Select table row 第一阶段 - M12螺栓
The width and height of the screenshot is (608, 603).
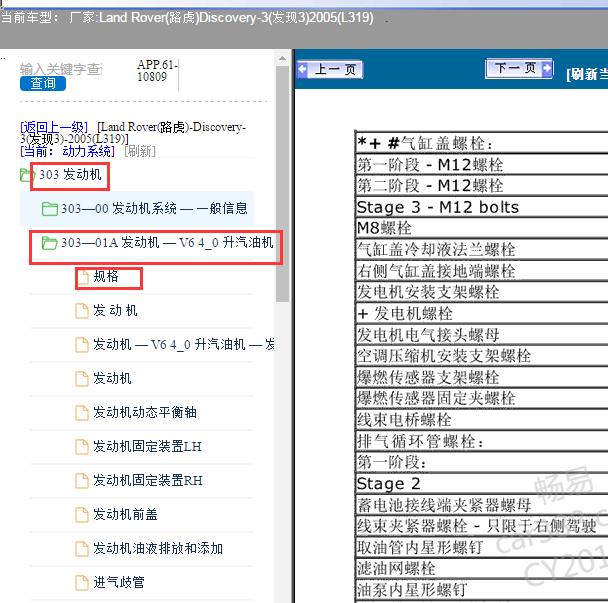tap(482, 165)
